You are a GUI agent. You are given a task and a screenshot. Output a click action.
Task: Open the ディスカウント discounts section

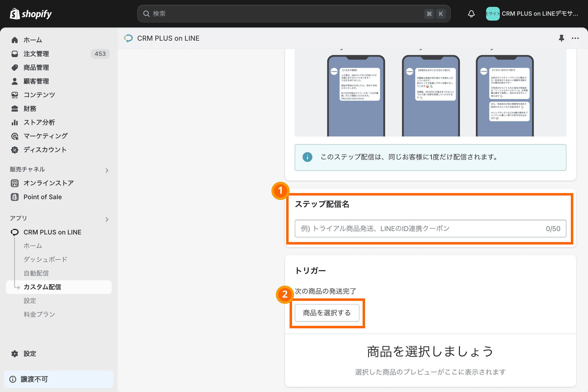pyautogui.click(x=45, y=149)
